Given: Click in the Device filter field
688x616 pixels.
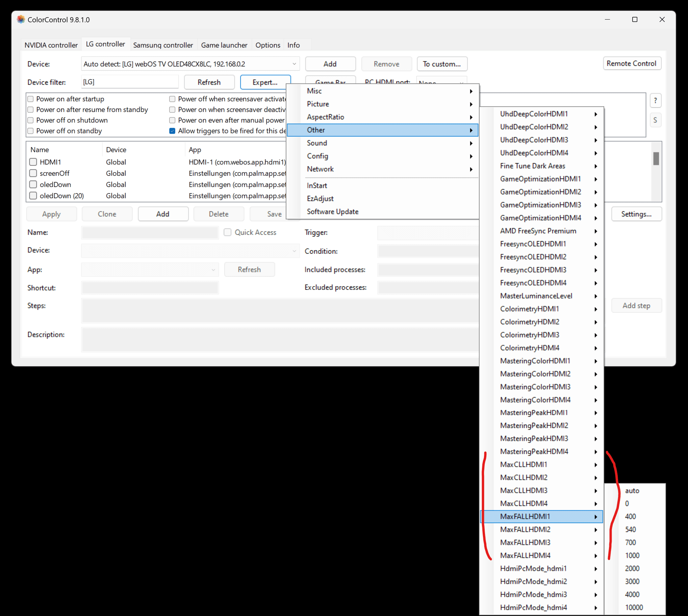Looking at the screenshot, I should pyautogui.click(x=130, y=82).
